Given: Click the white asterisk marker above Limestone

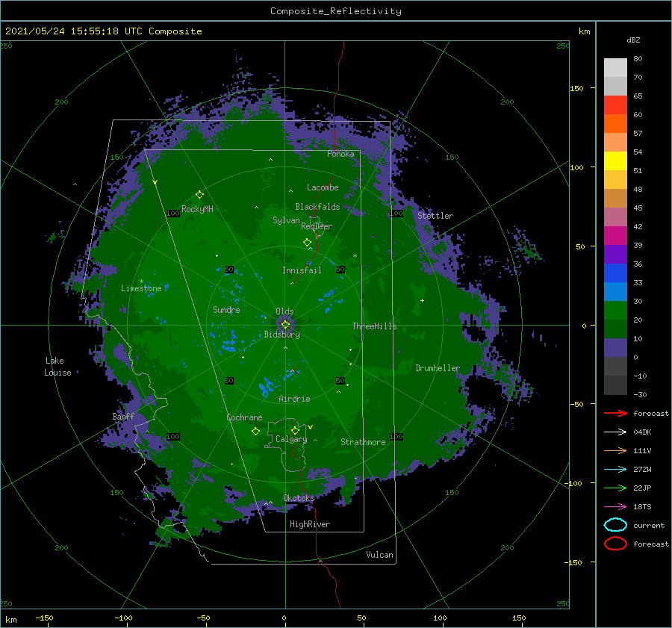Looking at the screenshot, I should 141,282.
